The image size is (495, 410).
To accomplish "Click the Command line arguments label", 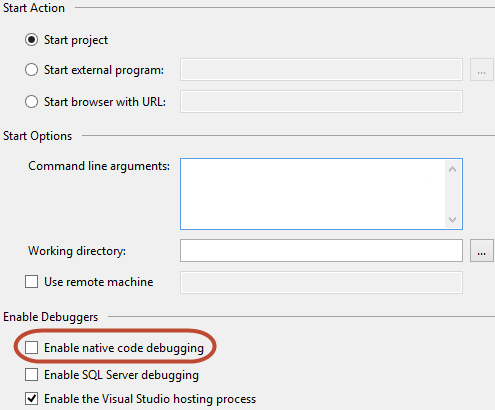I will pos(99,166).
